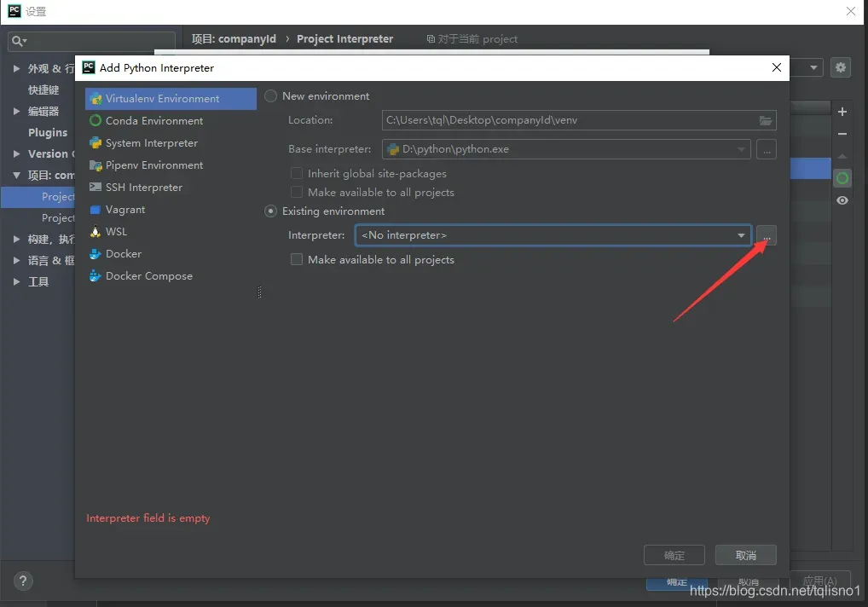The image size is (868, 607).
Task: Click search icon in settings search box
Action: click(19, 41)
